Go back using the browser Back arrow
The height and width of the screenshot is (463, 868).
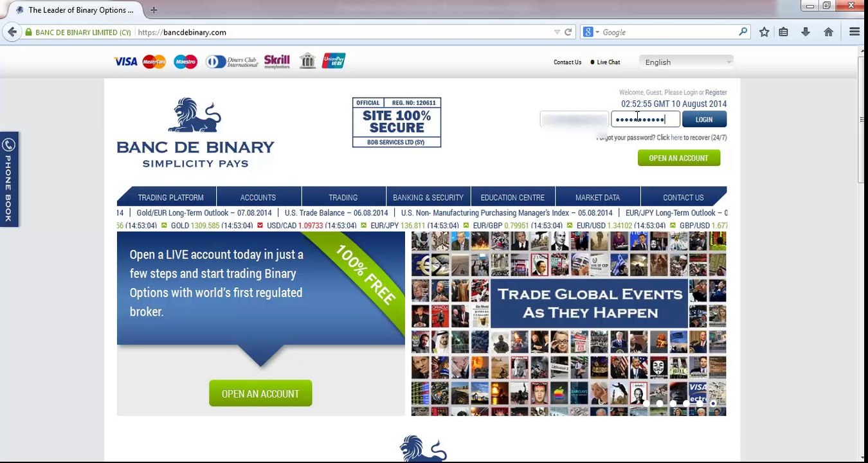pos(12,32)
